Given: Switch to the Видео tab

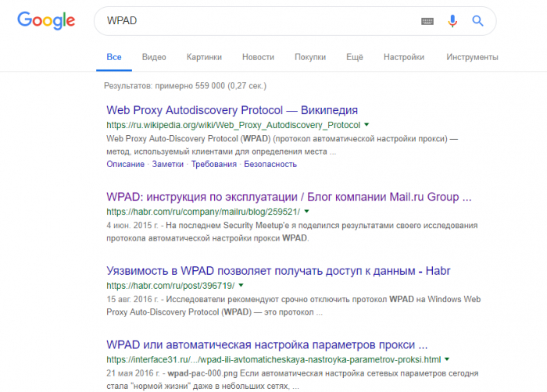Looking at the screenshot, I should tap(154, 57).
